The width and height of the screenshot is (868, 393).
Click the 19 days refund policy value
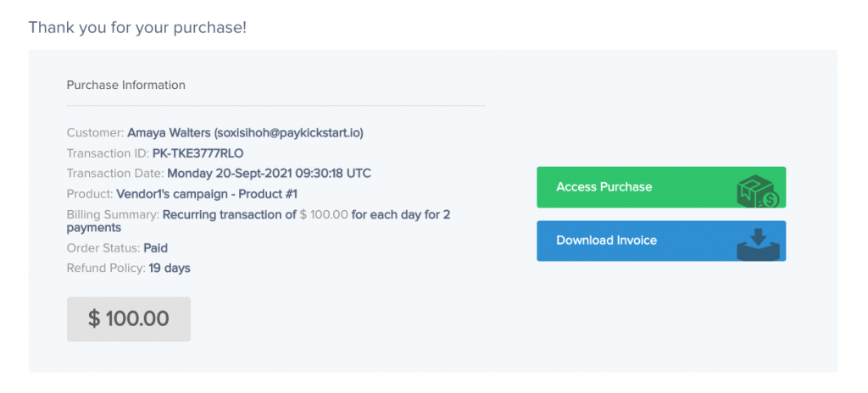[170, 268]
